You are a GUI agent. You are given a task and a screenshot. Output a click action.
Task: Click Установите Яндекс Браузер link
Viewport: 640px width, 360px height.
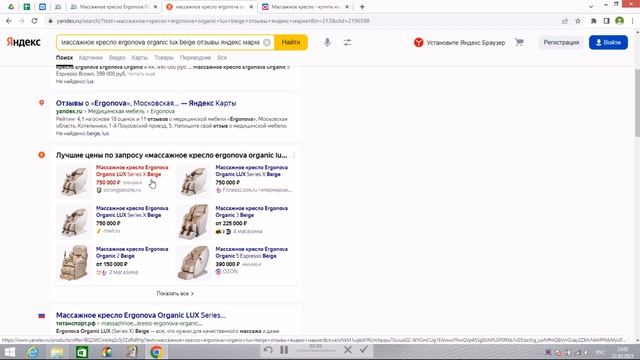click(x=459, y=42)
